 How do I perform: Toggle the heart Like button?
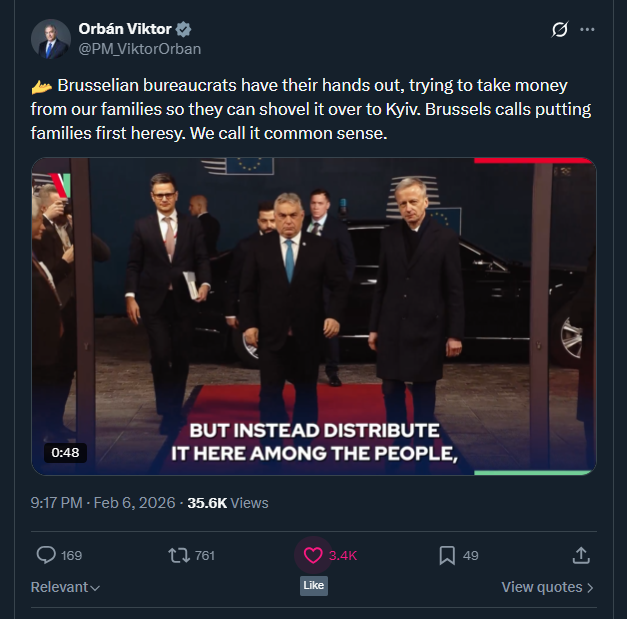(313, 555)
